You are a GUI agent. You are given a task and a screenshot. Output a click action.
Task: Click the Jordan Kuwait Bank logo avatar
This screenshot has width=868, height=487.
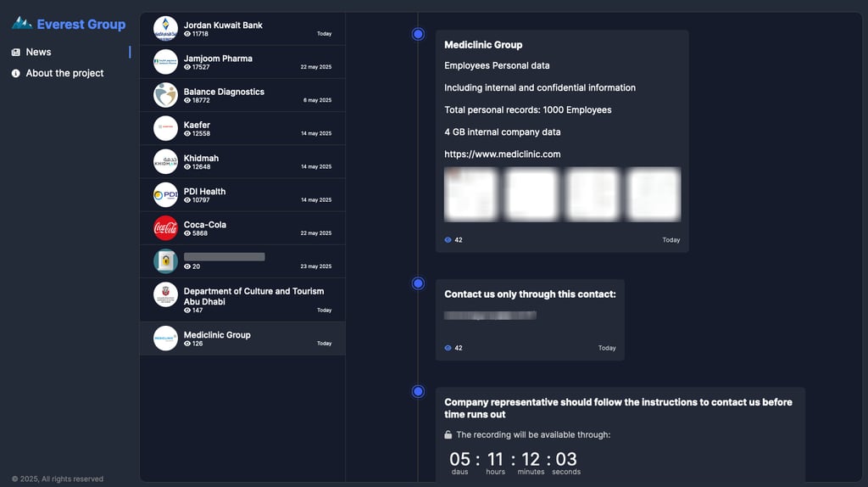coord(165,28)
